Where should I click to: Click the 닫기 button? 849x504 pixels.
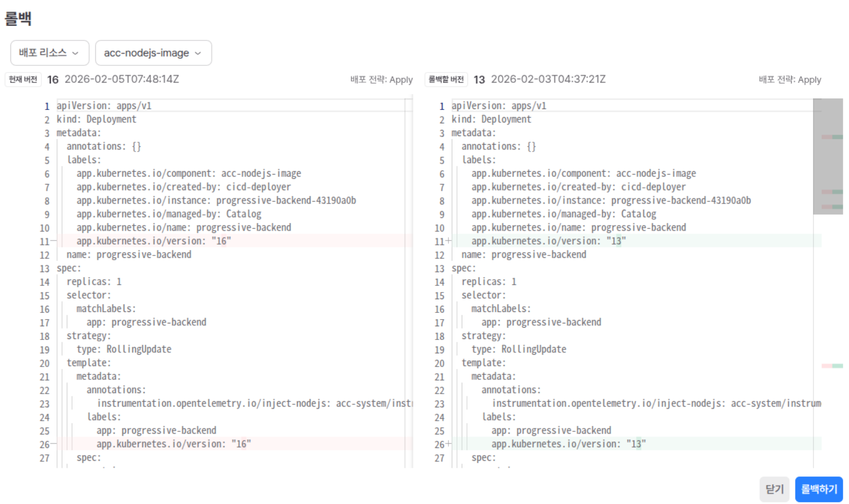coord(774,489)
